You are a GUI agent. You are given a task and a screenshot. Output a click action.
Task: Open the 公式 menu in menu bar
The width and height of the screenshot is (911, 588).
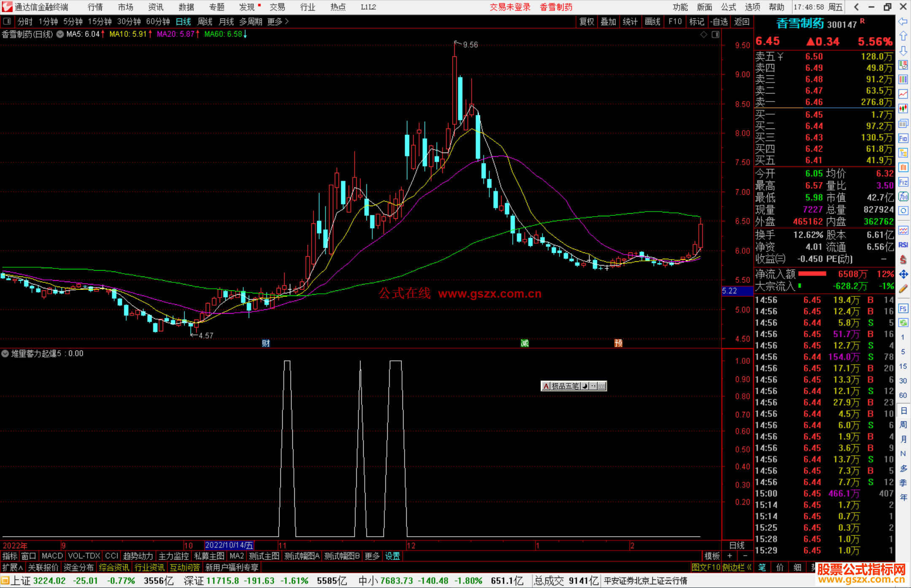(728, 7)
